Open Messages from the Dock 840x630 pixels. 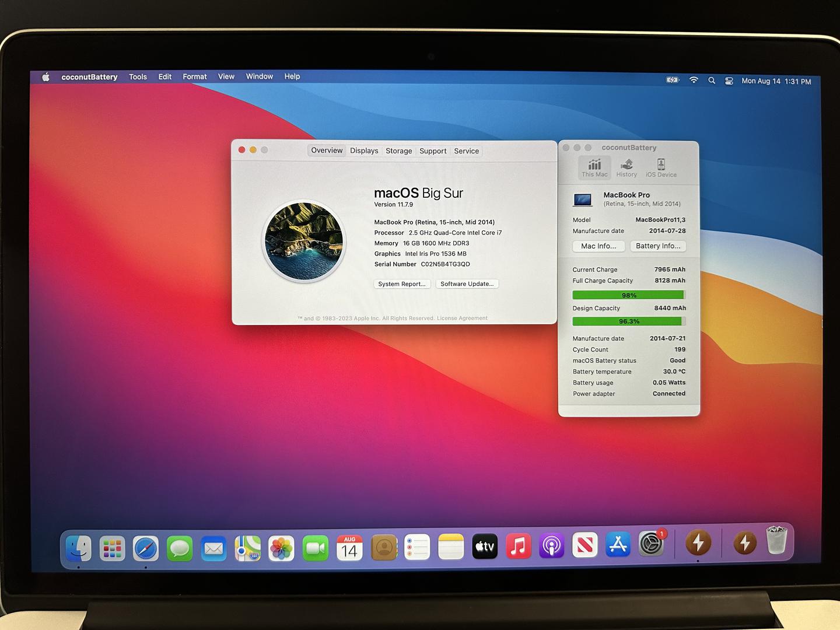(180, 548)
